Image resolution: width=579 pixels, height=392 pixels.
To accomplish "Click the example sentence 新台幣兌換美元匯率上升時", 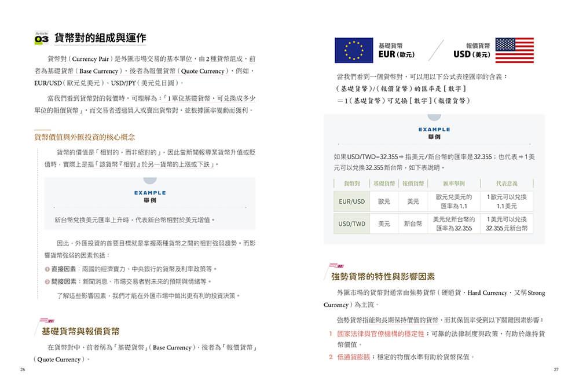I will [x=135, y=220].
